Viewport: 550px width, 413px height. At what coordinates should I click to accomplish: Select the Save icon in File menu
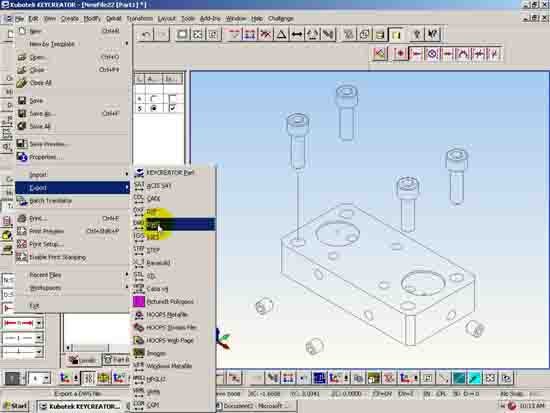pyautogui.click(x=22, y=101)
